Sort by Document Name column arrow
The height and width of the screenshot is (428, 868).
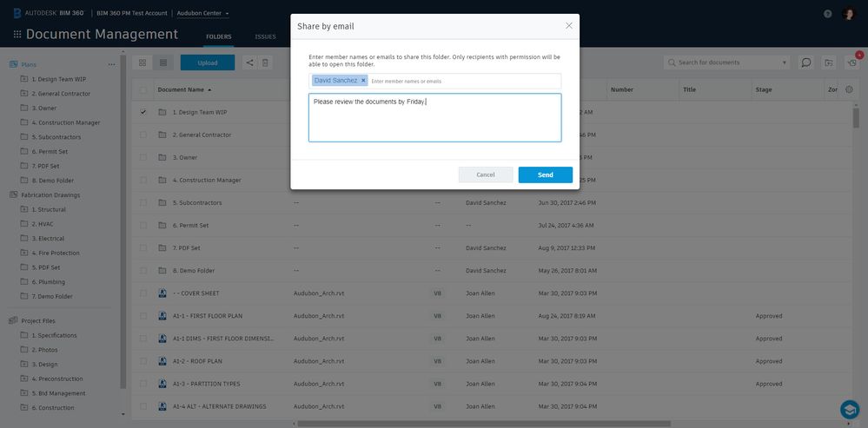(x=209, y=89)
